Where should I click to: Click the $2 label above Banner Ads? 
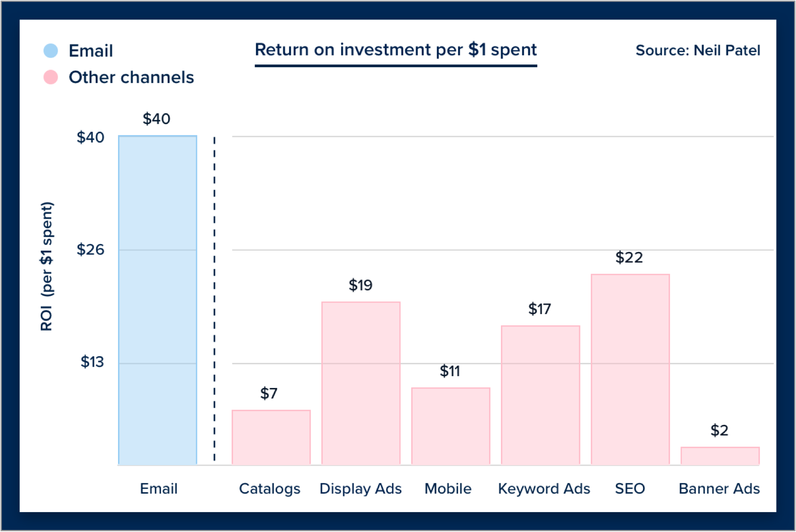point(719,431)
